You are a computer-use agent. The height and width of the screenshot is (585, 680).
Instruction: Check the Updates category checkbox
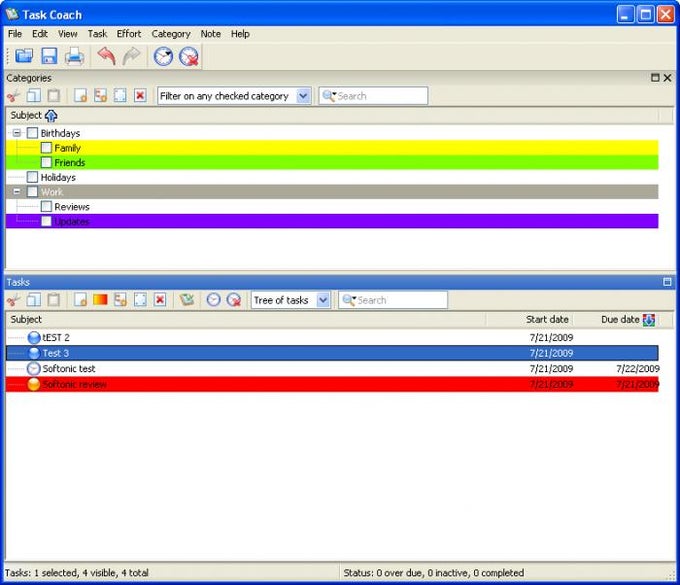[46, 221]
